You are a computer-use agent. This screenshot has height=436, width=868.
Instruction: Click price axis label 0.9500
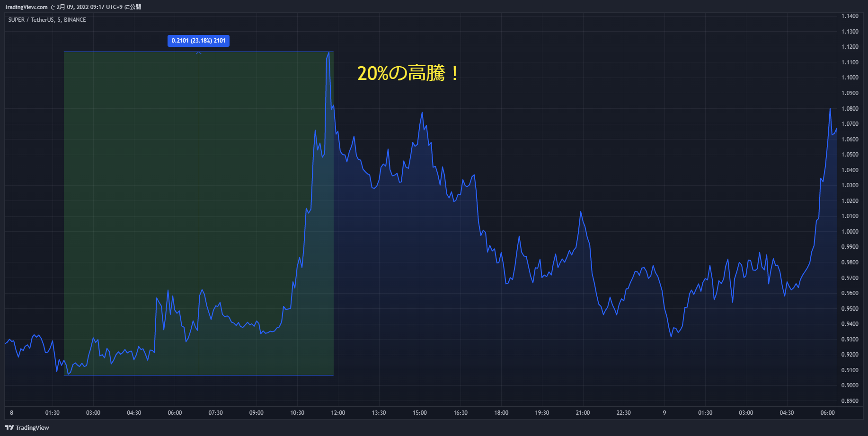pyautogui.click(x=850, y=309)
